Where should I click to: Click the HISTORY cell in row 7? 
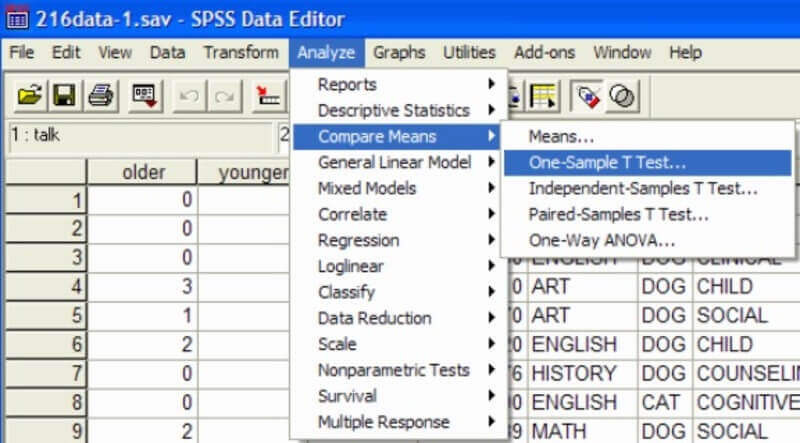(x=582, y=373)
